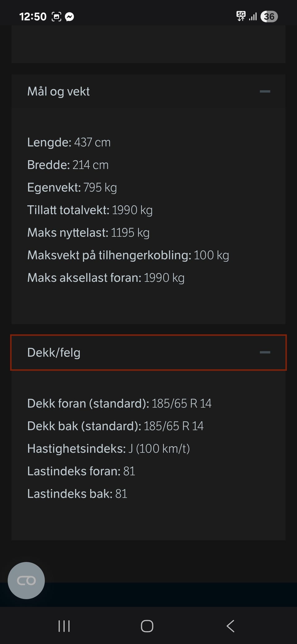Viewport: 297px width, 644px height.
Task: Tap the Messenger notification icon
Action: (x=70, y=17)
